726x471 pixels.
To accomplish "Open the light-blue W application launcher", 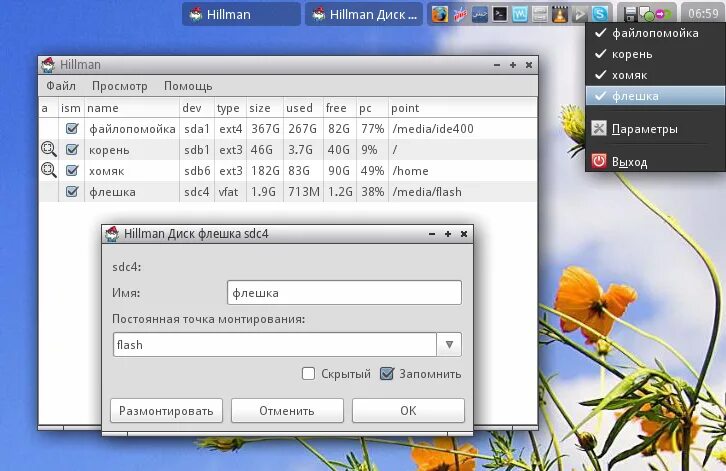I will click(519, 14).
